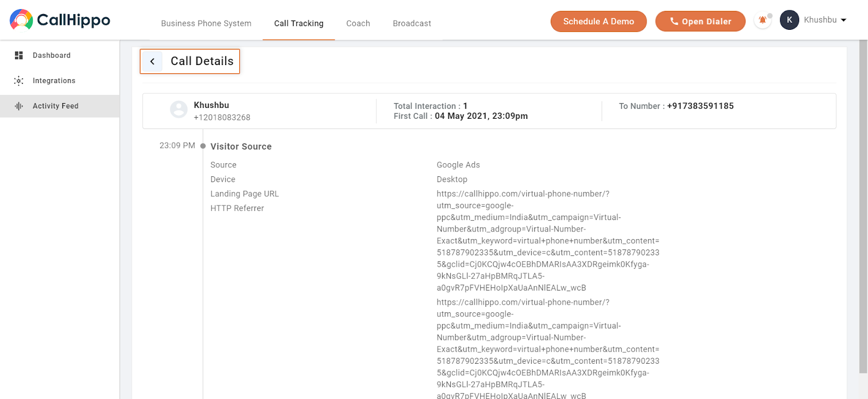Click the contact name Khushbu
Image resolution: width=868 pixels, height=399 pixels.
tap(212, 105)
